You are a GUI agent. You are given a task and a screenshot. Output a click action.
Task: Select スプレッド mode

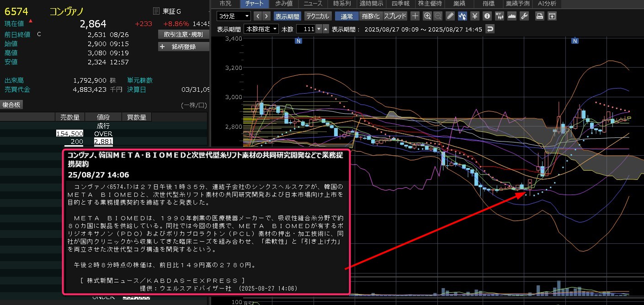point(395,16)
